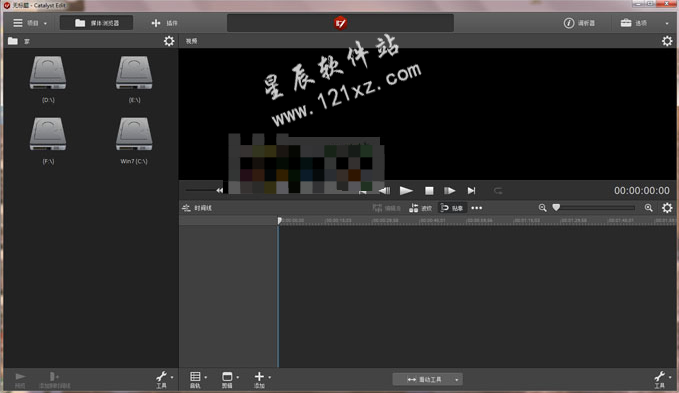Screen dimensions: 679x393
Task: Toggle the ripple mode button
Action: click(420, 208)
